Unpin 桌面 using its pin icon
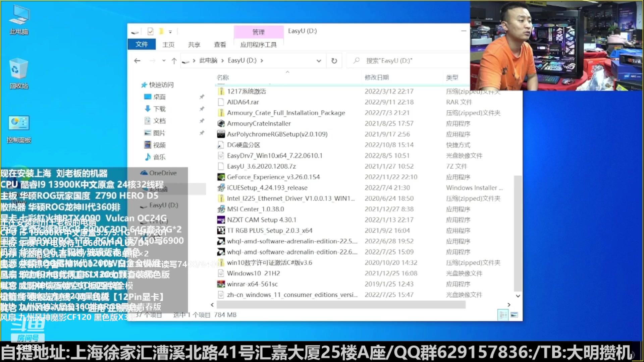Image resolution: width=644 pixels, height=362 pixels. tap(202, 97)
